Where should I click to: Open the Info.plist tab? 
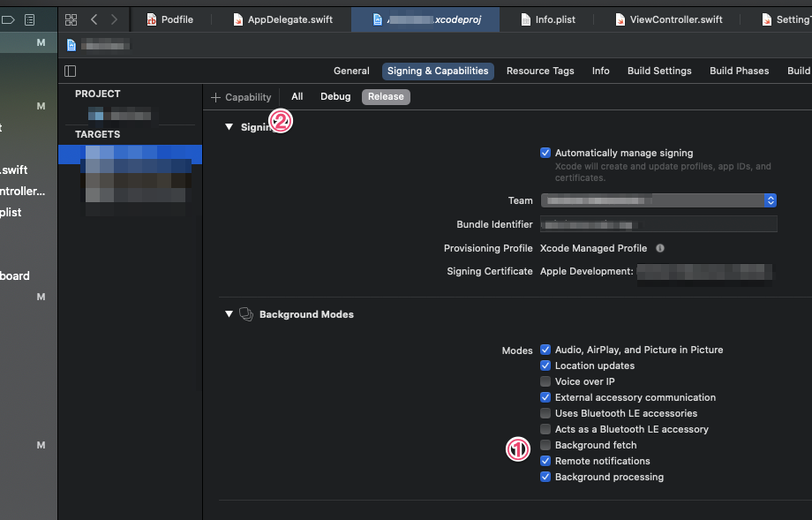click(x=548, y=19)
